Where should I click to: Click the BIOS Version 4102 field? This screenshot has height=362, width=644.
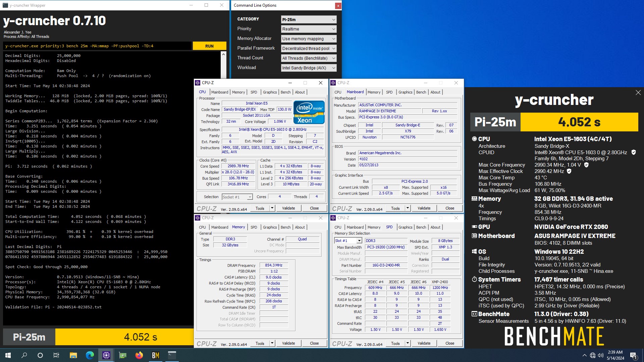(408, 159)
